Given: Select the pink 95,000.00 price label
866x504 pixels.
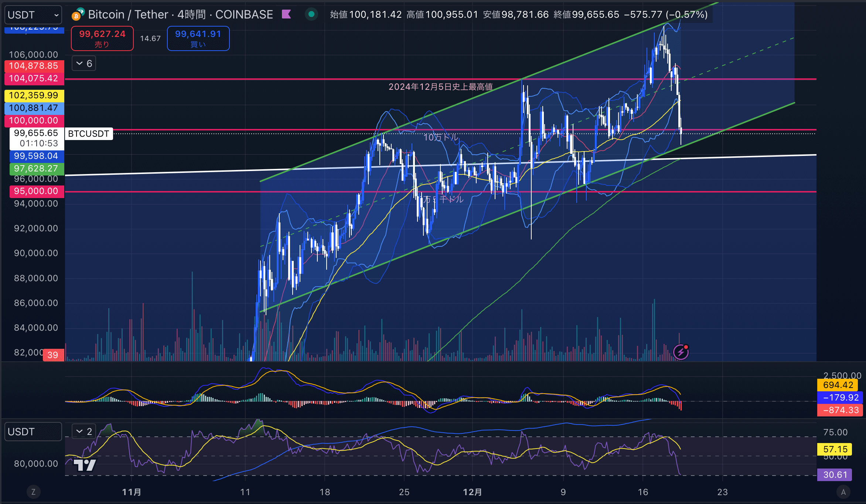Looking at the screenshot, I should pos(36,191).
